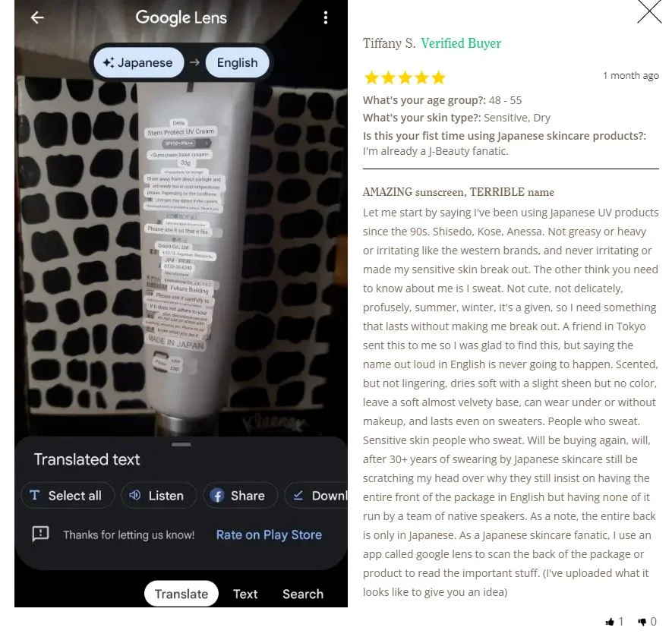Tap the Download chip
The image size is (672, 640).
tap(317, 496)
